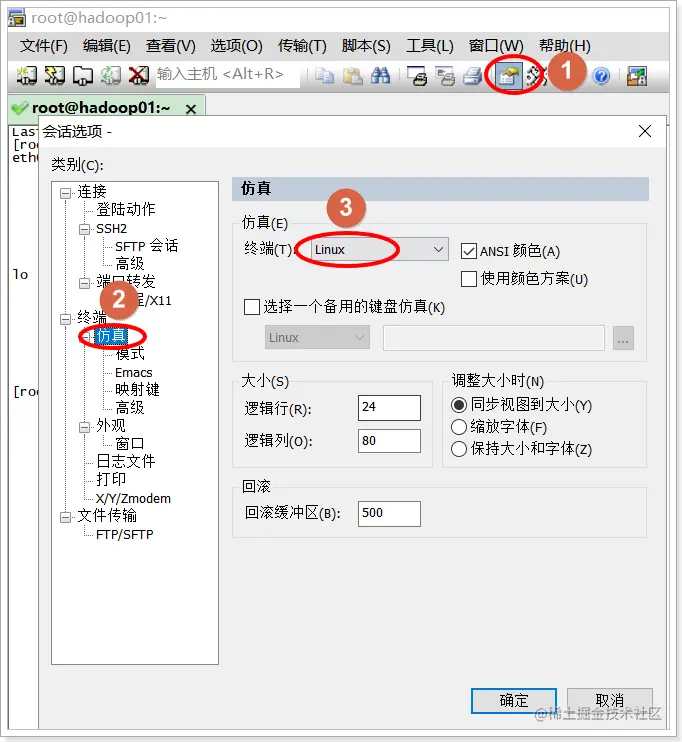Click the Paste toolbar icon
This screenshot has width=682, height=742.
pyautogui.click(x=353, y=76)
